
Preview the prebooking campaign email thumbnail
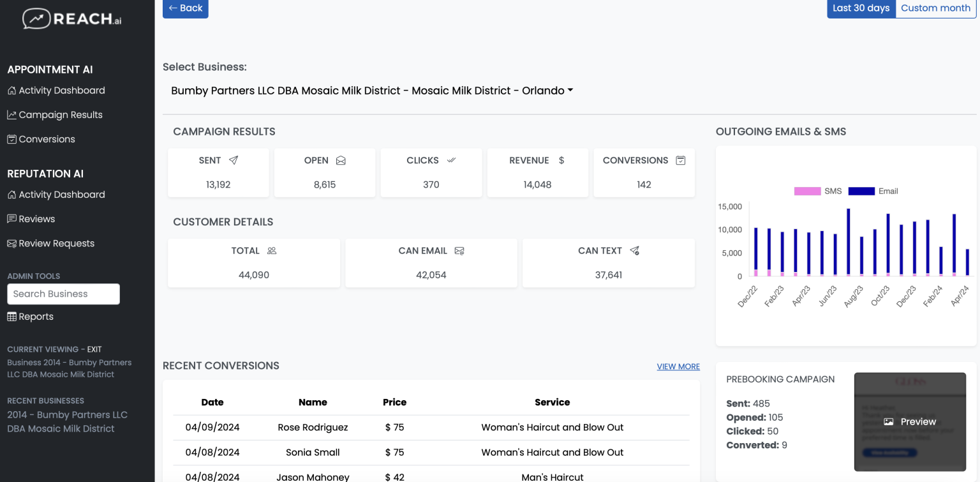[x=910, y=421]
